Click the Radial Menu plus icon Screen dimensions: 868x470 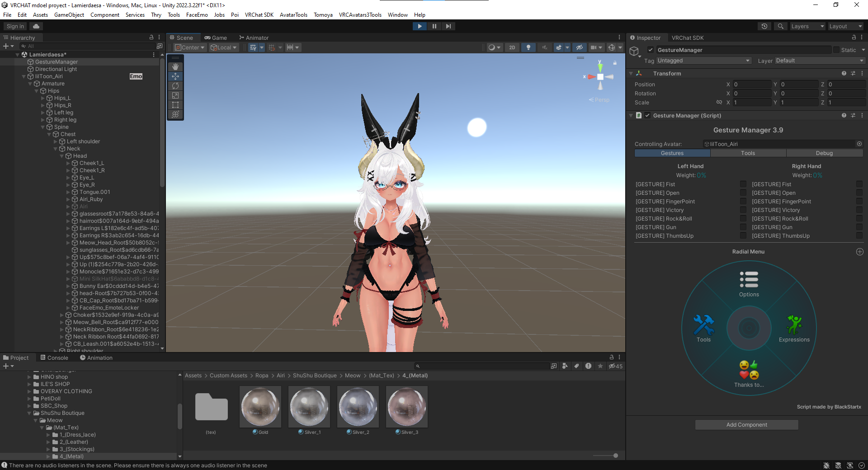pyautogui.click(x=859, y=252)
